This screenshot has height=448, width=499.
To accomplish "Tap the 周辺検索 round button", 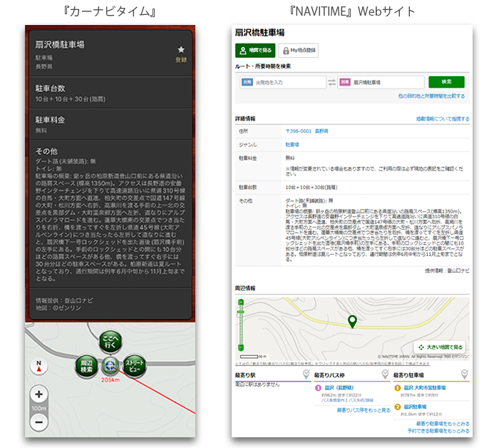I will (86, 366).
